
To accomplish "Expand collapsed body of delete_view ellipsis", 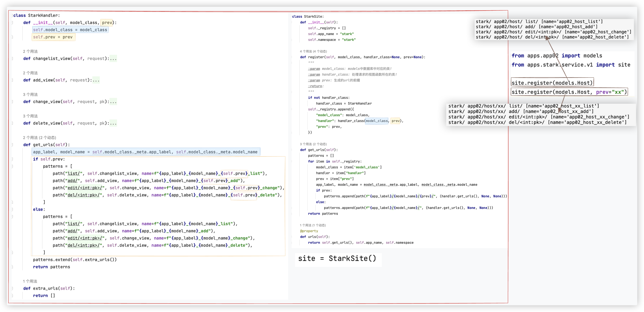I will [x=113, y=123].
